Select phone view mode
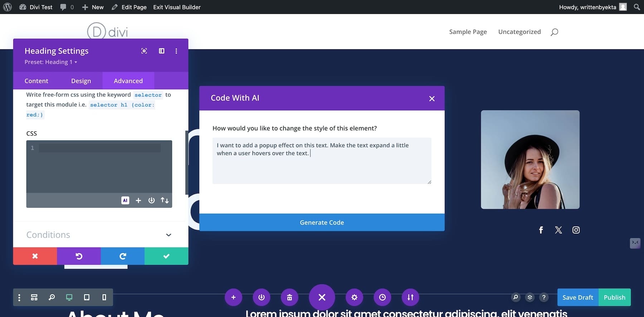This screenshot has width=644, height=317. 104,297
